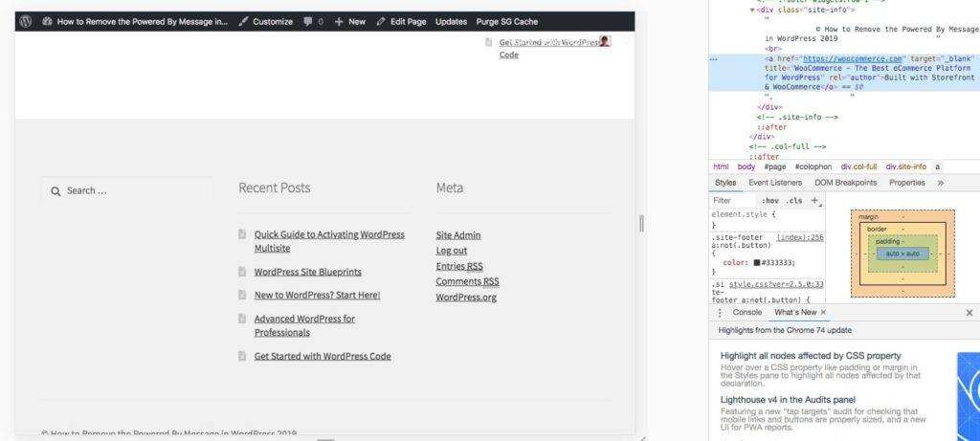Open WordPress Site Blueprints post
This screenshot has height=441, width=980.
point(307,272)
